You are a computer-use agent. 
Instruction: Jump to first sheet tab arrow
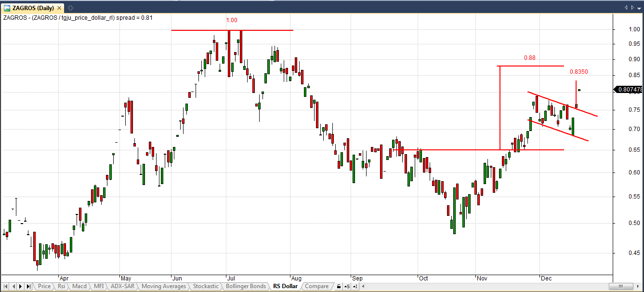click(x=6, y=286)
